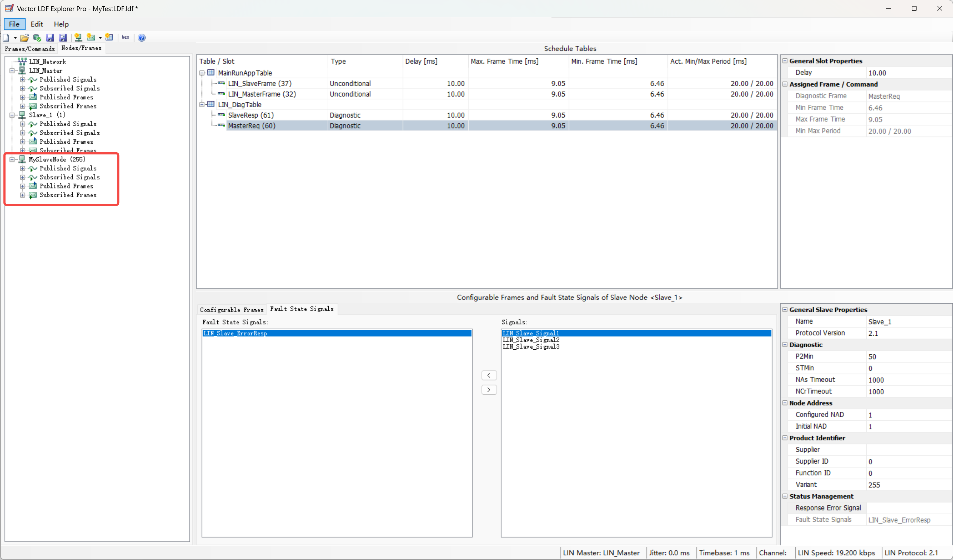Switch to the Configurable Frames tab
The width and height of the screenshot is (953, 560).
pos(232,310)
